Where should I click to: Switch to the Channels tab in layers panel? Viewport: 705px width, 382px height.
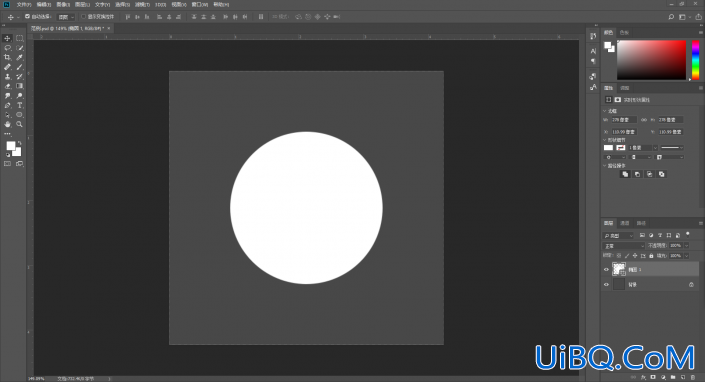(625, 223)
